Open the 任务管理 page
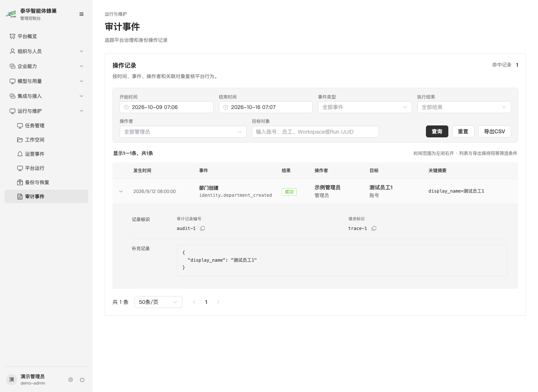Image resolution: width=538 pixels, height=392 pixels. tap(46, 125)
